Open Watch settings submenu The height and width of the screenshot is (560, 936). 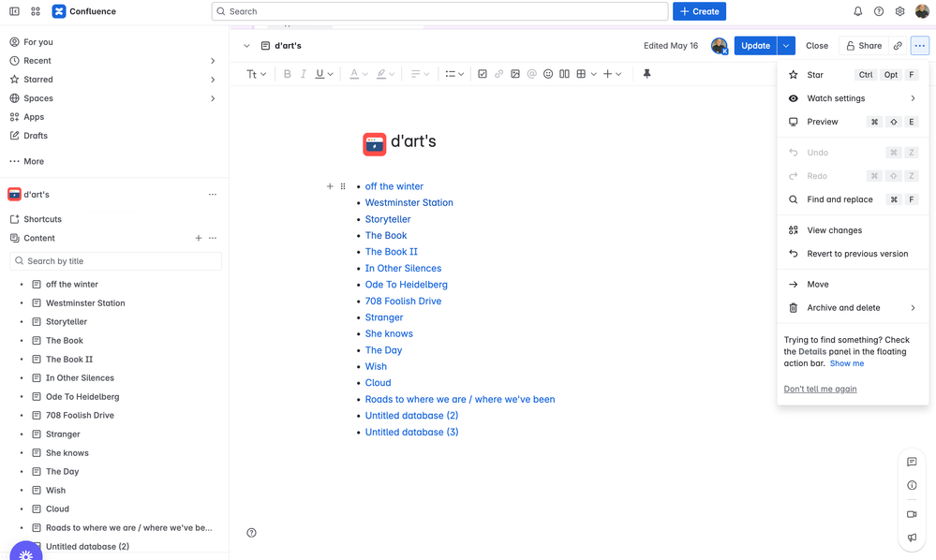853,98
